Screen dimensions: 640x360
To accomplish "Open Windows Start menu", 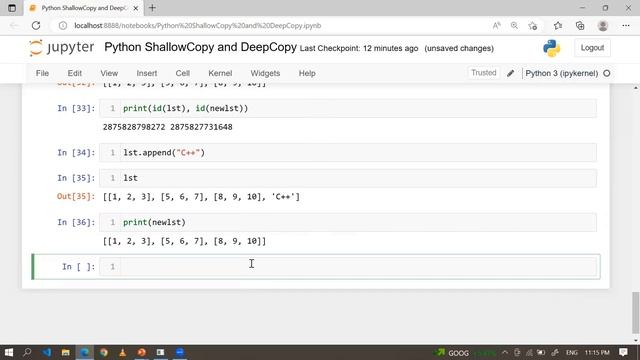I will [x=9, y=352].
